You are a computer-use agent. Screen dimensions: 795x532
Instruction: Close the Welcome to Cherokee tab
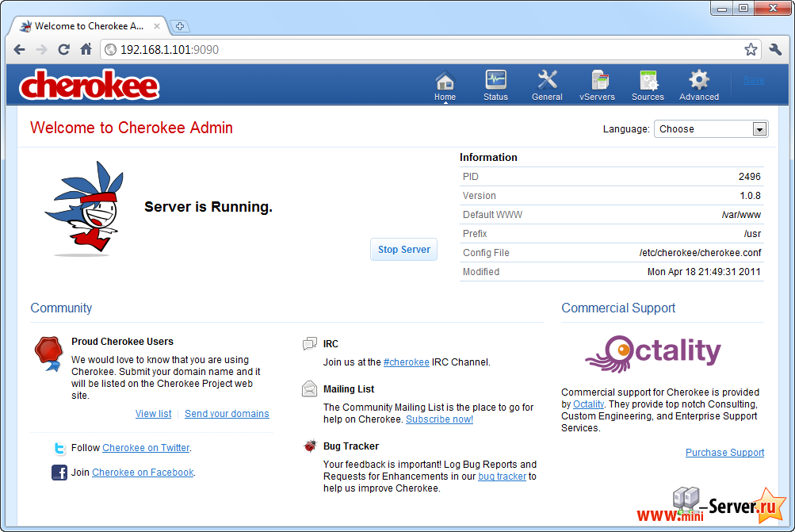pyautogui.click(x=157, y=26)
